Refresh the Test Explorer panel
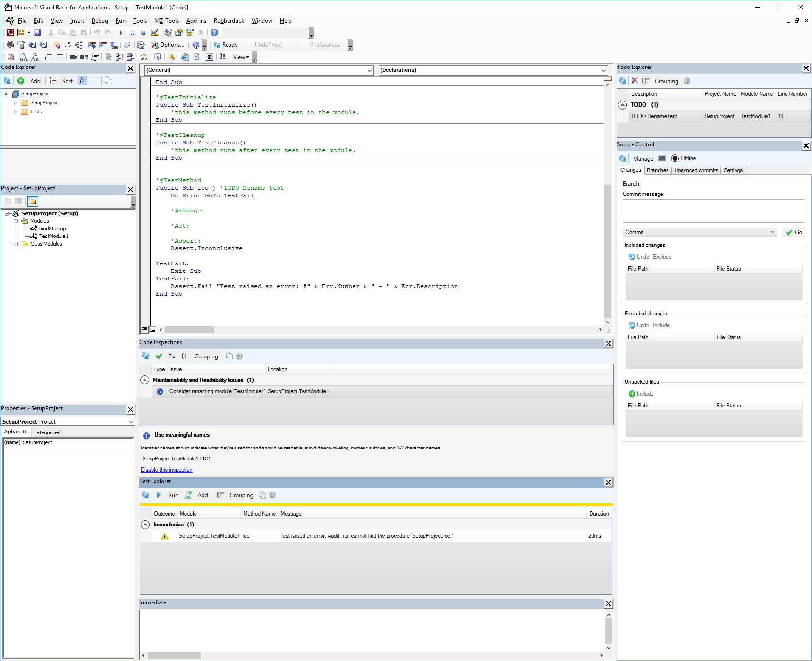The image size is (812, 661). point(145,495)
